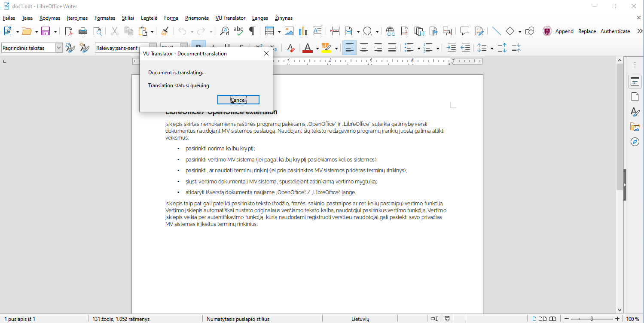
Task: Open sidebar Navigator compass icon
Action: [x=635, y=142]
